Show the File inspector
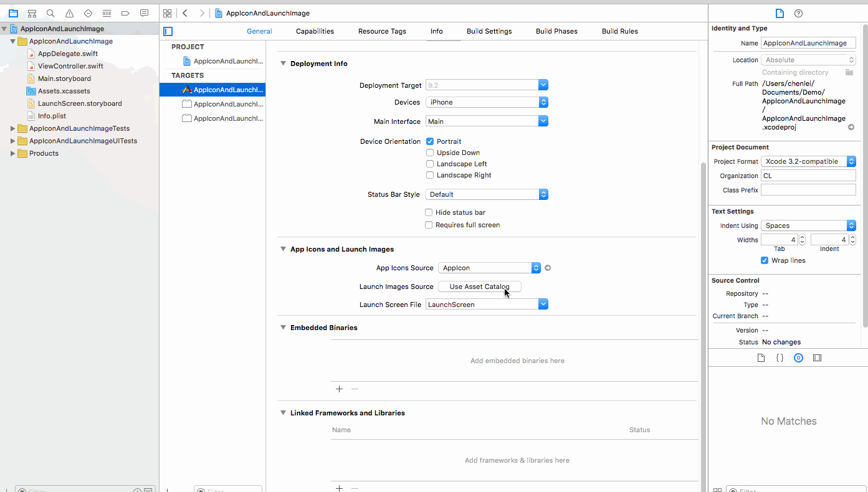The image size is (868, 492). (x=779, y=13)
